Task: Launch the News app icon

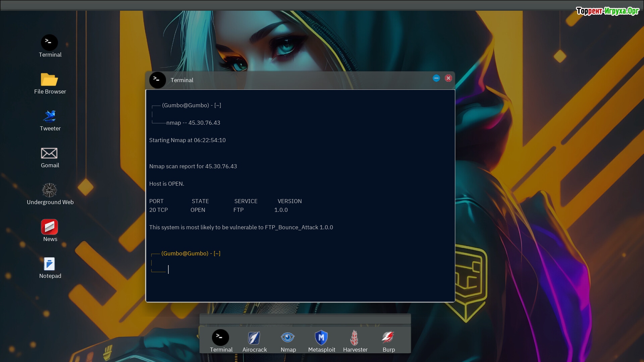Action: pyautogui.click(x=49, y=227)
